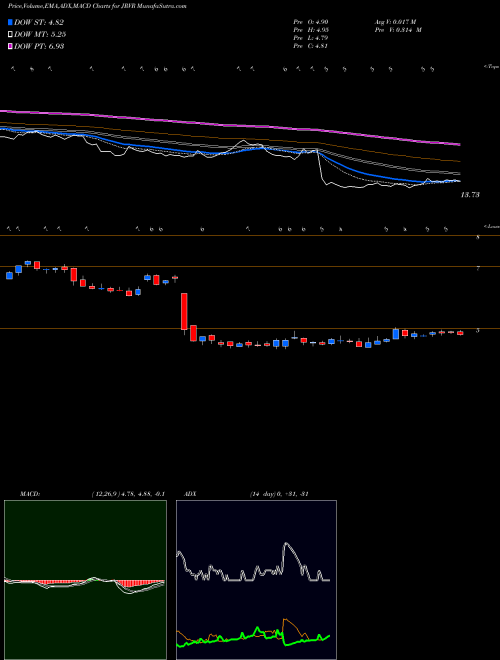Click the blue DOW ST legend swatch
500x660 pixels.
point(10,22)
